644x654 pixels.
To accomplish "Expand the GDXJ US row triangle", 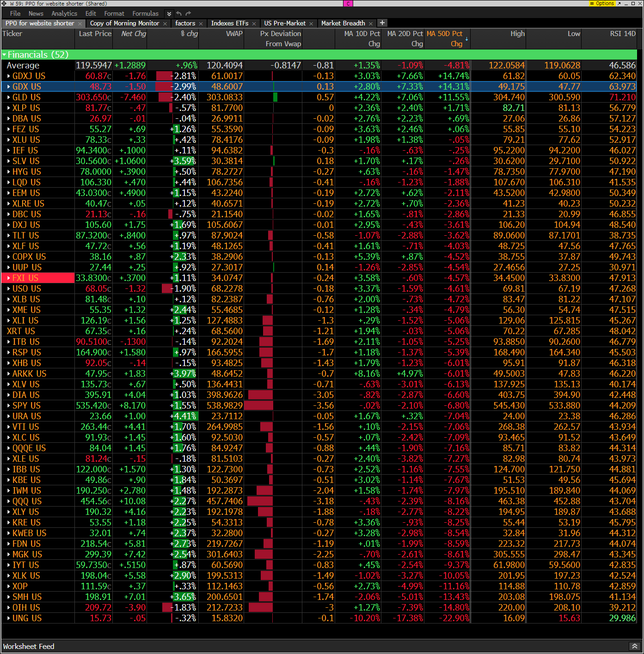I will click(x=9, y=76).
